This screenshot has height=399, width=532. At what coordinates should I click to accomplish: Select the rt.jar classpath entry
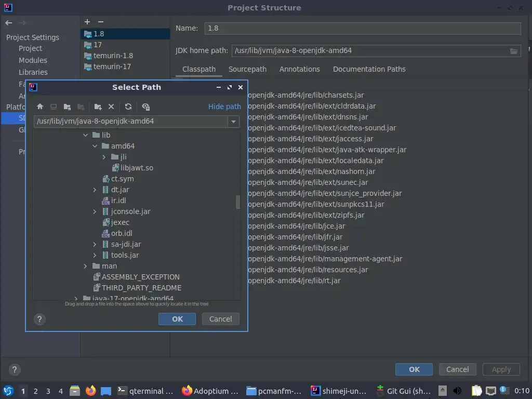pyautogui.click(x=294, y=281)
